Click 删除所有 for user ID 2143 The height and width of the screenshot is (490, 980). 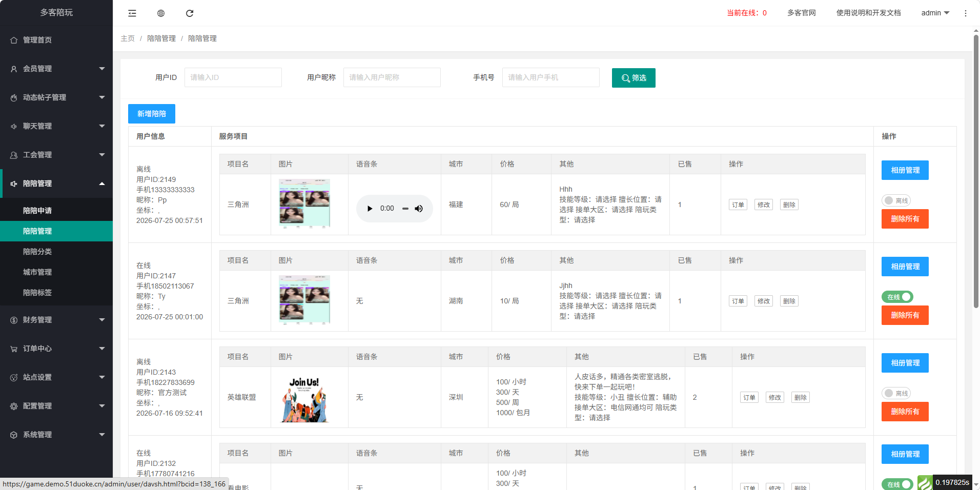click(x=905, y=412)
